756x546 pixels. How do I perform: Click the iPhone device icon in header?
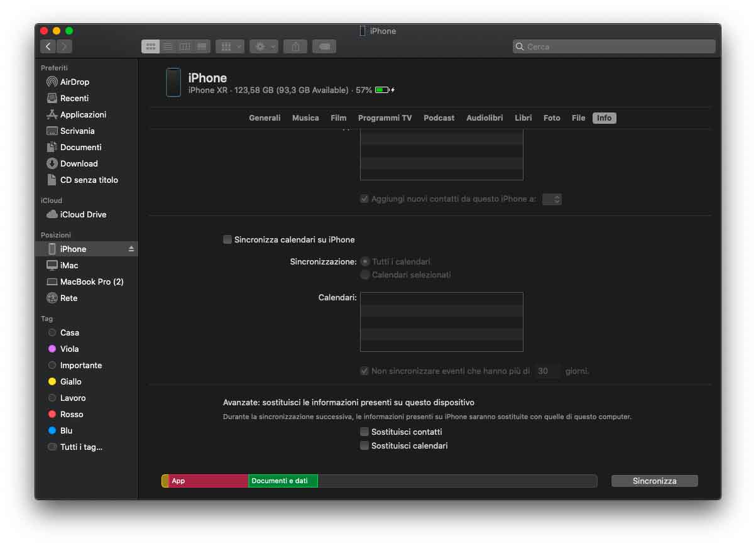(x=173, y=82)
